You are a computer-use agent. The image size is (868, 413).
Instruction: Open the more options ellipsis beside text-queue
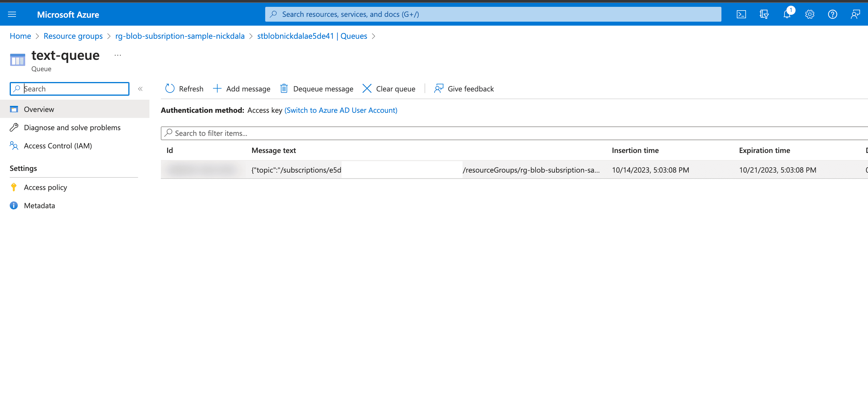(117, 55)
